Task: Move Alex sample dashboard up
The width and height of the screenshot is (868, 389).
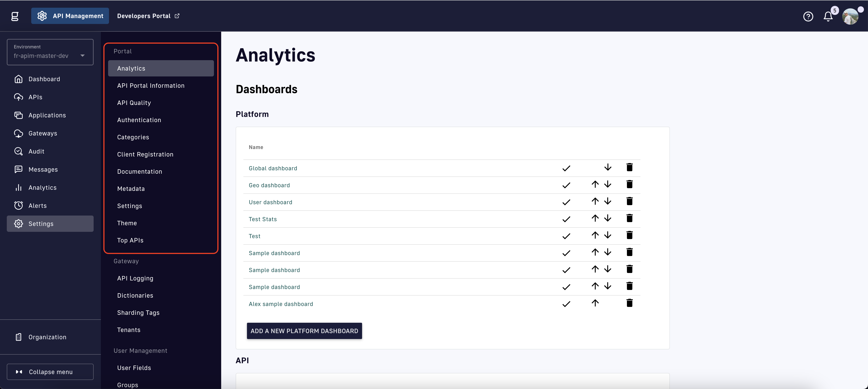Action: [595, 303]
